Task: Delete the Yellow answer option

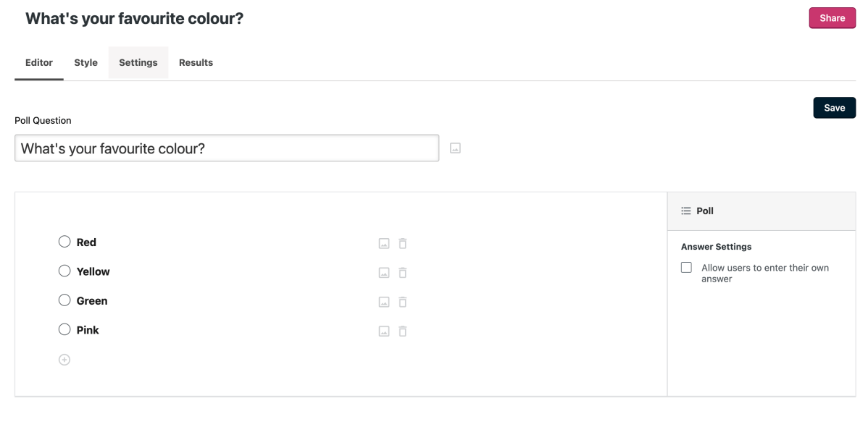Action: 403,273
